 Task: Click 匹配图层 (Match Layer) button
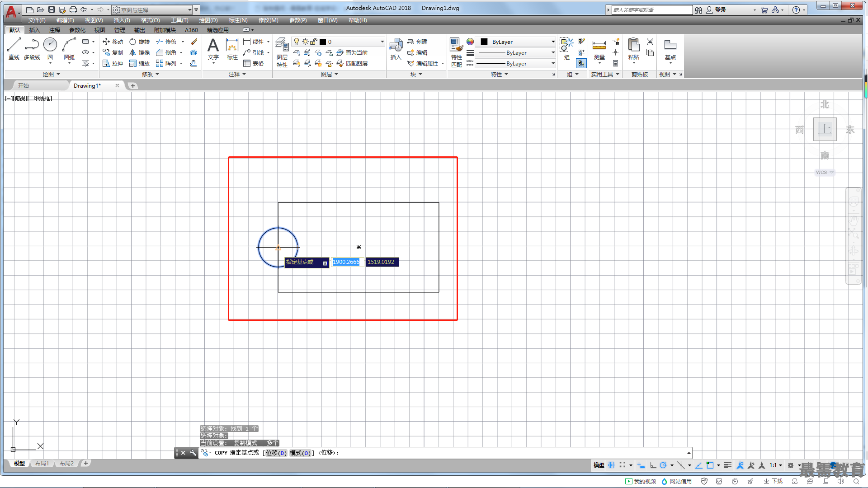[x=352, y=63]
